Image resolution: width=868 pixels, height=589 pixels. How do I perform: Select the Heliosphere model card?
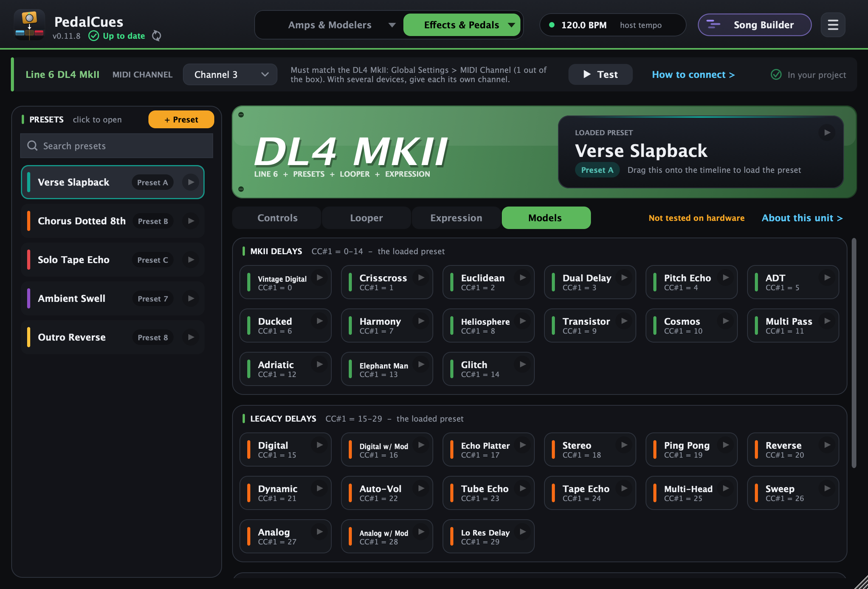488,325
